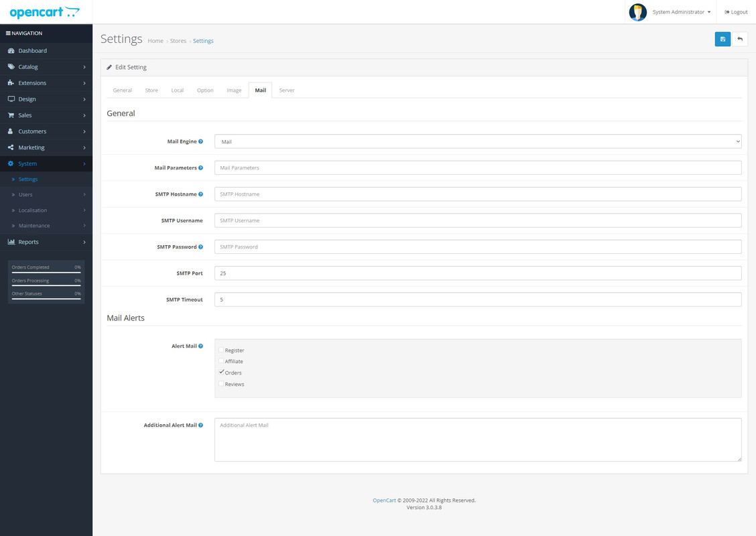
Task: Click the OpenCart logo
Action: point(44,12)
